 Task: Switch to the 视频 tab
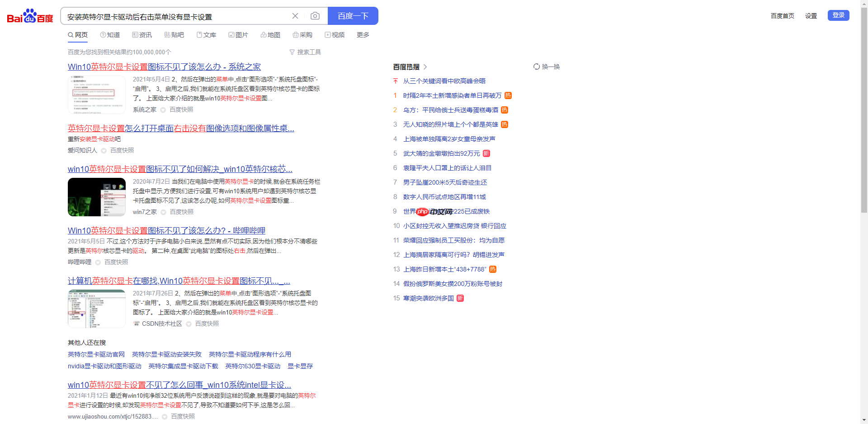335,34
